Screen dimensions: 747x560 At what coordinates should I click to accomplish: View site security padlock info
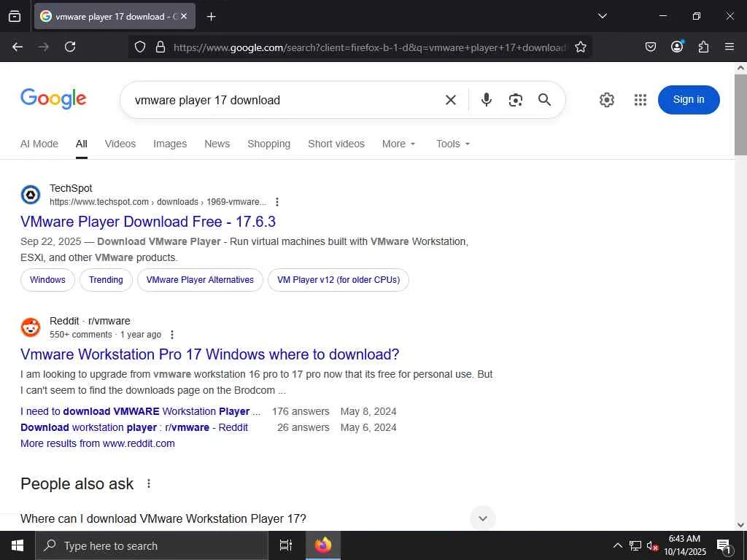click(160, 47)
